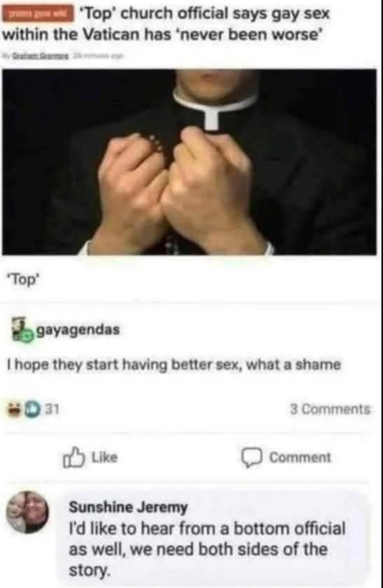
Task: Open the 3 Comments link
Action: tap(330, 409)
